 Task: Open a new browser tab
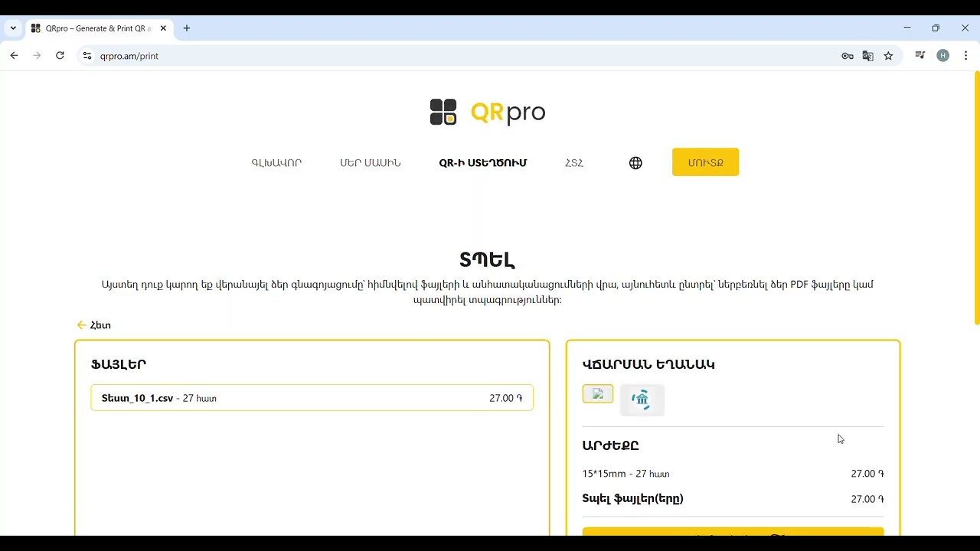click(x=187, y=28)
